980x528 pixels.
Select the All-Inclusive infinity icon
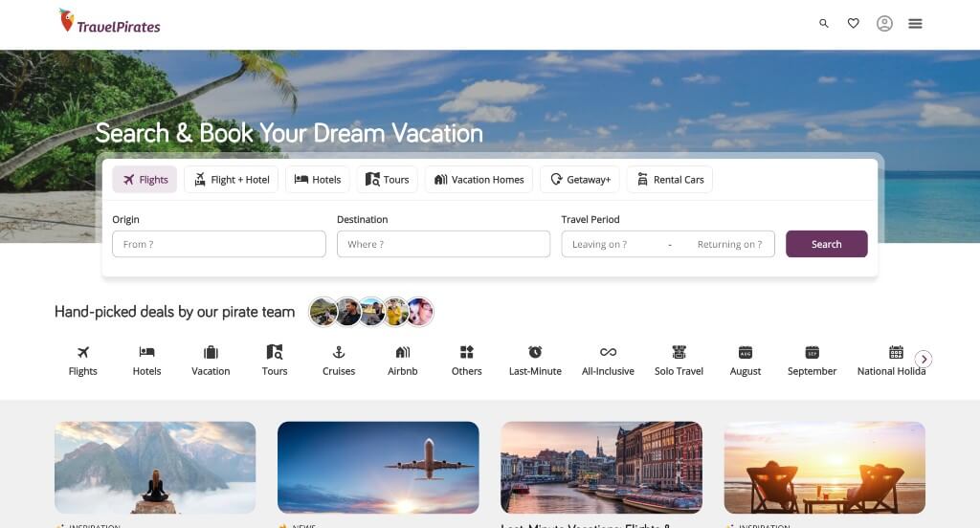click(x=608, y=352)
